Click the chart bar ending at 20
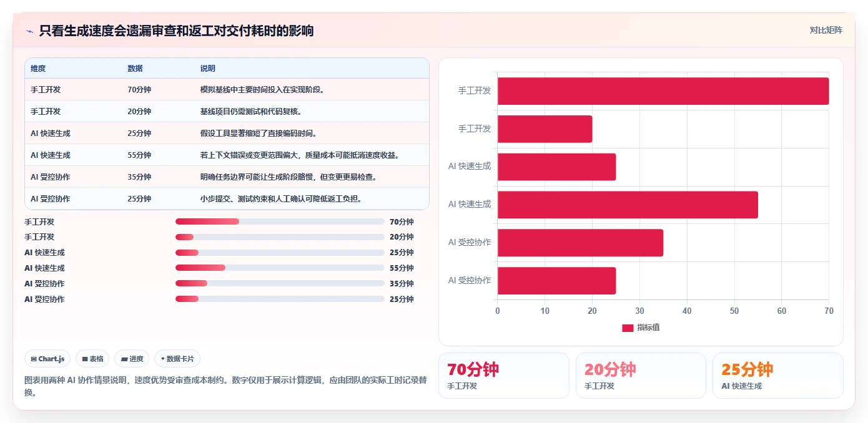Image resolution: width=868 pixels, height=423 pixels. (x=545, y=129)
